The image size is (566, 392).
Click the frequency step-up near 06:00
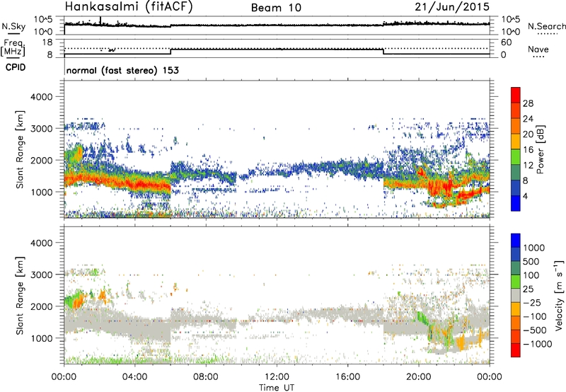(x=171, y=52)
